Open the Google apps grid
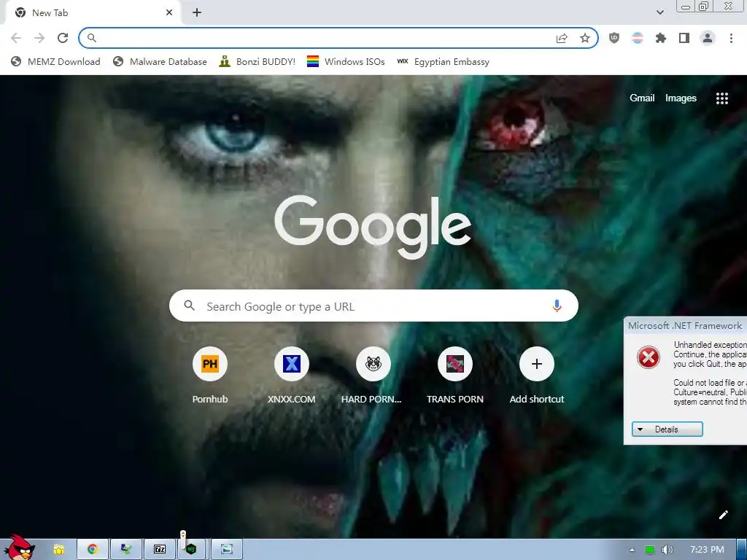The image size is (747, 560). 721,98
